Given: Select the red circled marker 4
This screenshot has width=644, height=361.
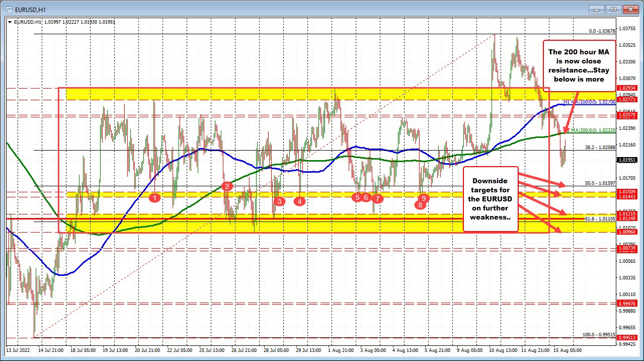Looking at the screenshot, I should (x=299, y=200).
